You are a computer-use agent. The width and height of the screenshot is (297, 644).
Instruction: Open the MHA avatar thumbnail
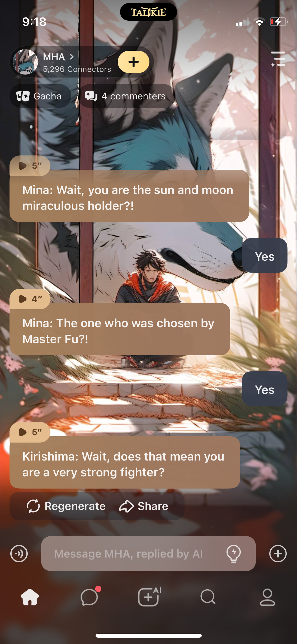point(25,62)
